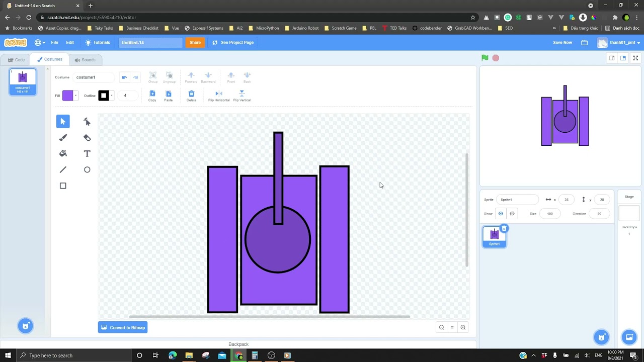Click the red stop button
The image size is (644, 362).
click(496, 58)
